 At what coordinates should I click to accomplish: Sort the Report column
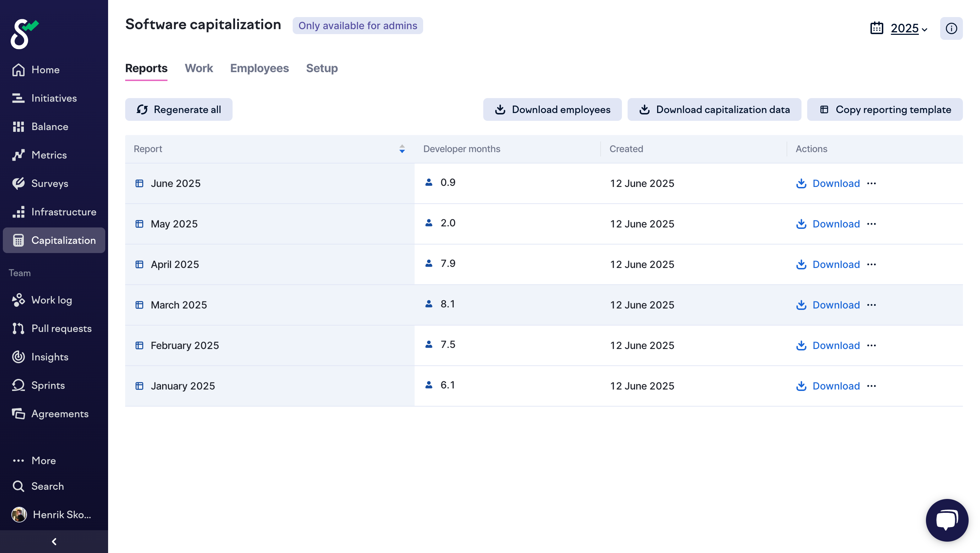[x=402, y=149]
